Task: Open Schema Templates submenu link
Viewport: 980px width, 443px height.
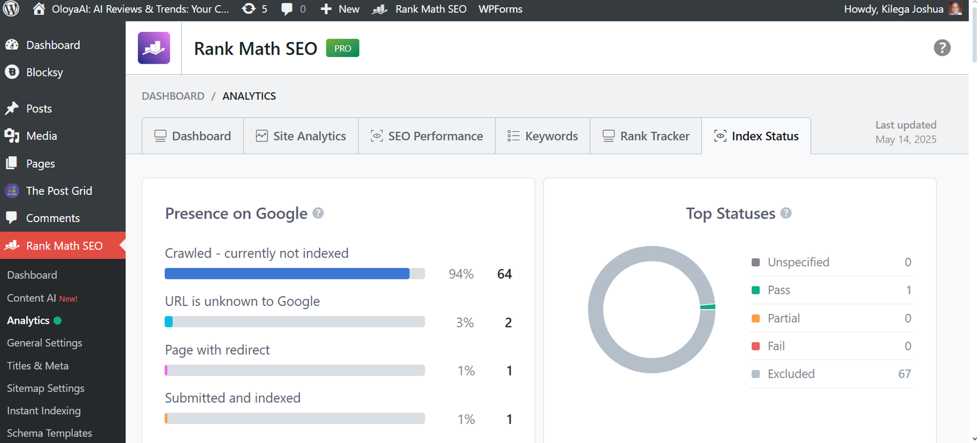Action: click(x=50, y=433)
